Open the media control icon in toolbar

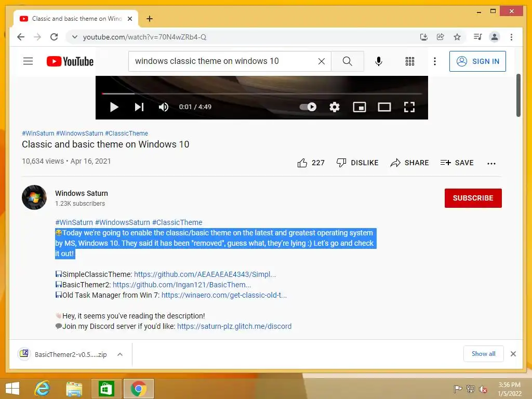[x=478, y=37]
